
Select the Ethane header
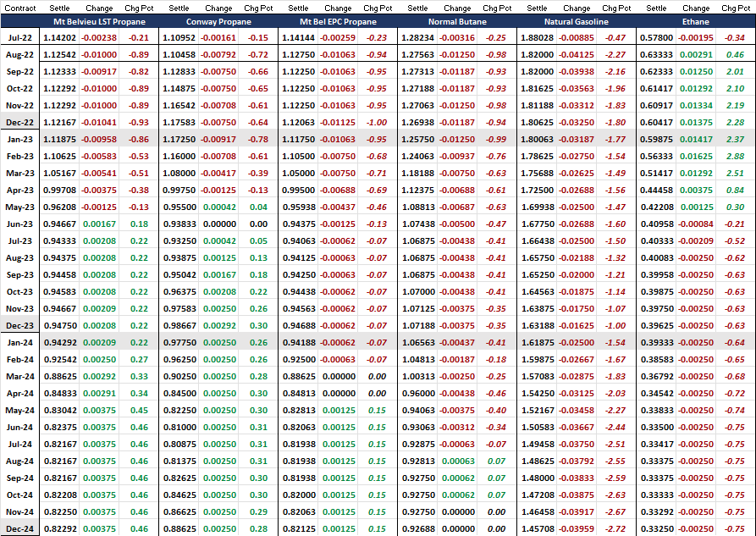(696, 22)
